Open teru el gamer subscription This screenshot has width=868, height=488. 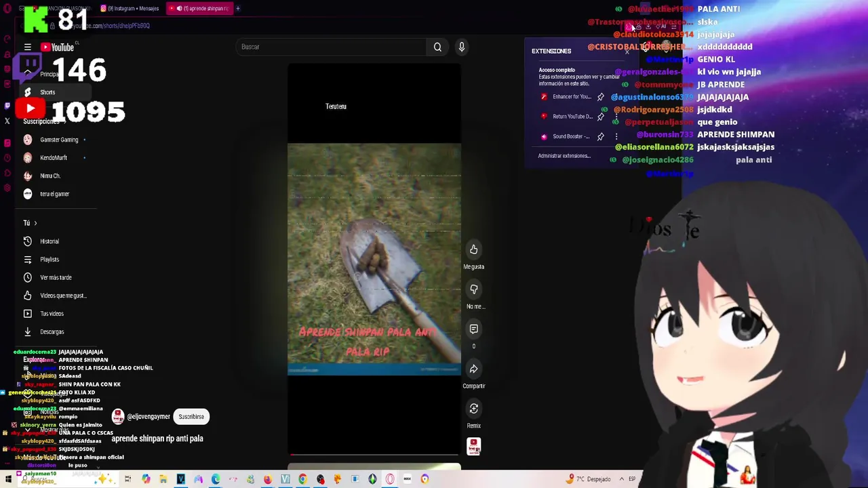pos(54,194)
